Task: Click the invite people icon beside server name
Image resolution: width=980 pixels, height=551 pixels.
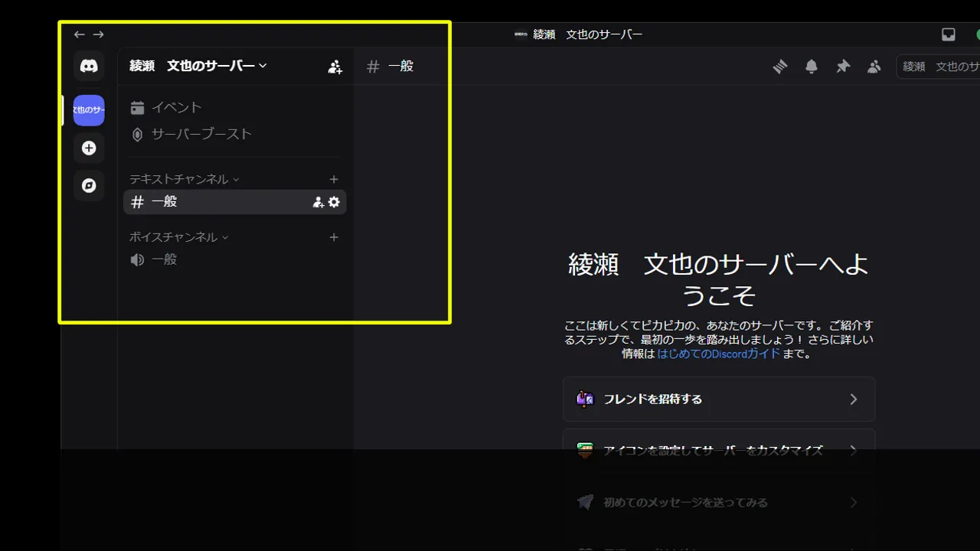Action: point(335,66)
